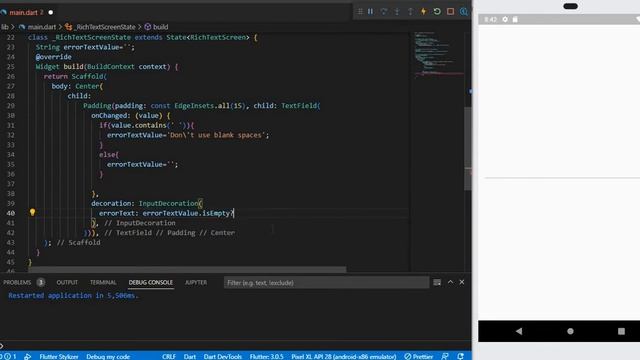The image size is (640, 360).
Task: Open Dart DevTools from status bar
Action: point(222,356)
